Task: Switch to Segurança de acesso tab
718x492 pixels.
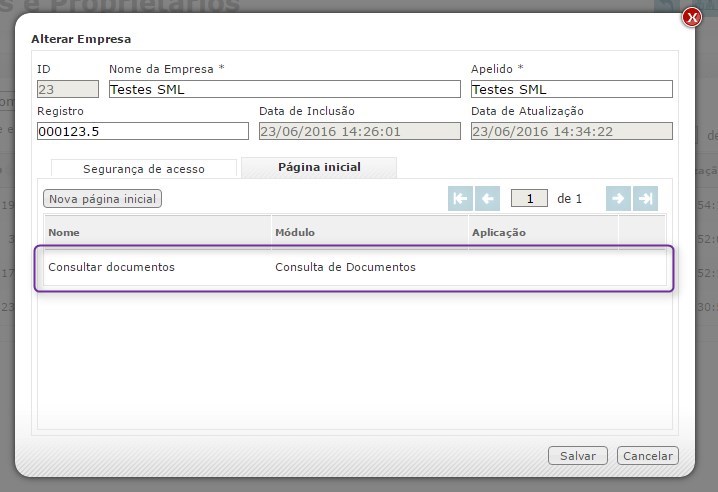Action: tap(143, 169)
